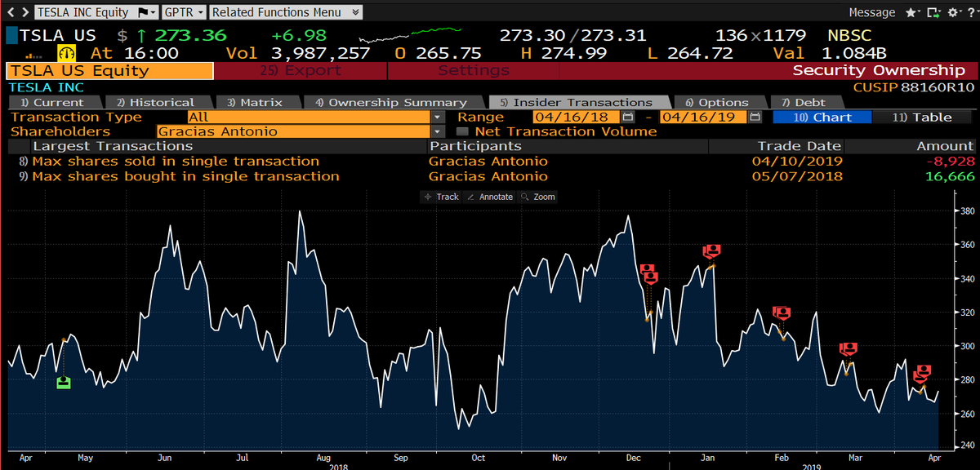
Task: Click the export window icon with green arrow
Action: pos(932,12)
